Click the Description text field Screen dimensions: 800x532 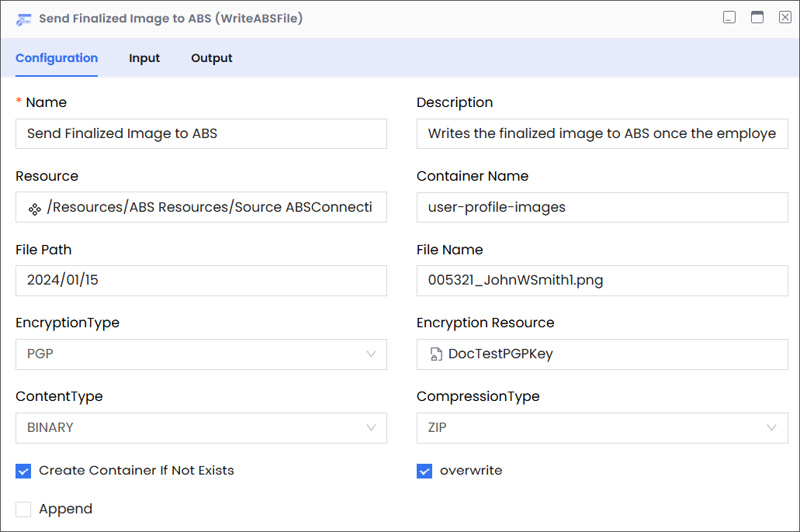tap(602, 134)
